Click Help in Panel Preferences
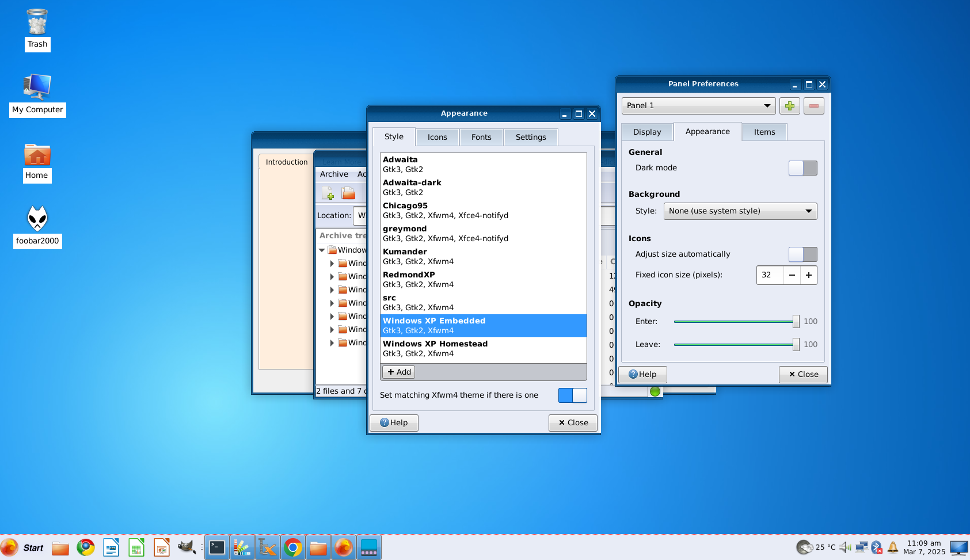This screenshot has width=970, height=560. (x=642, y=375)
